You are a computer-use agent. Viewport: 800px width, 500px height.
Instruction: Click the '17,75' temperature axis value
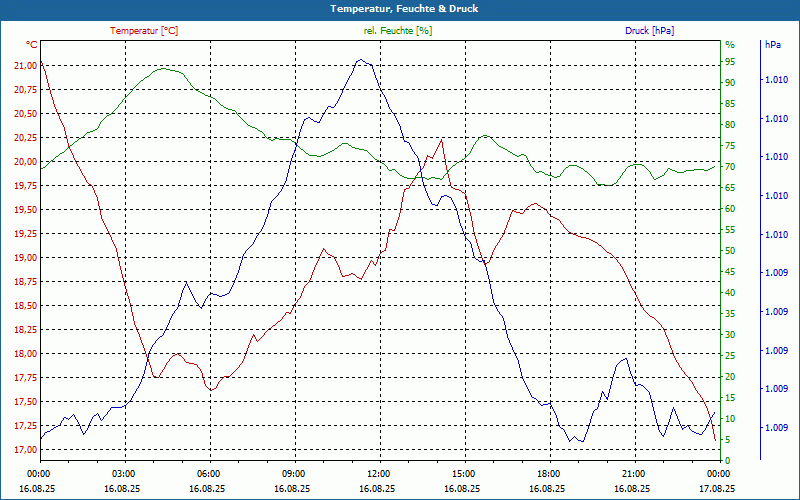coord(26,378)
